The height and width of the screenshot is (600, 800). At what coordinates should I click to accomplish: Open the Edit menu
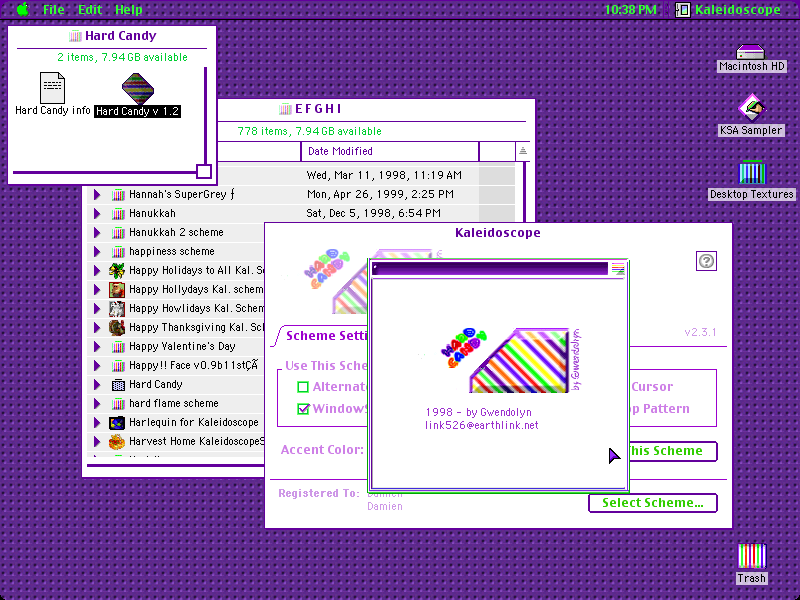[x=90, y=10]
